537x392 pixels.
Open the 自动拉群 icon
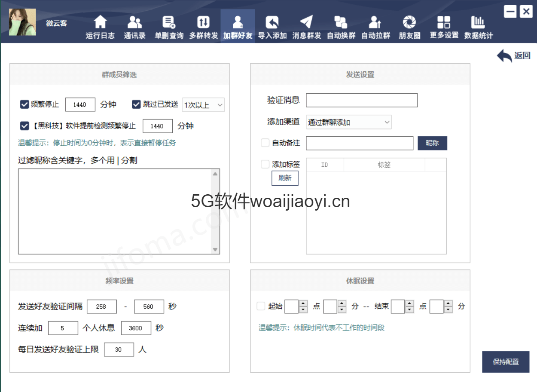click(x=375, y=22)
